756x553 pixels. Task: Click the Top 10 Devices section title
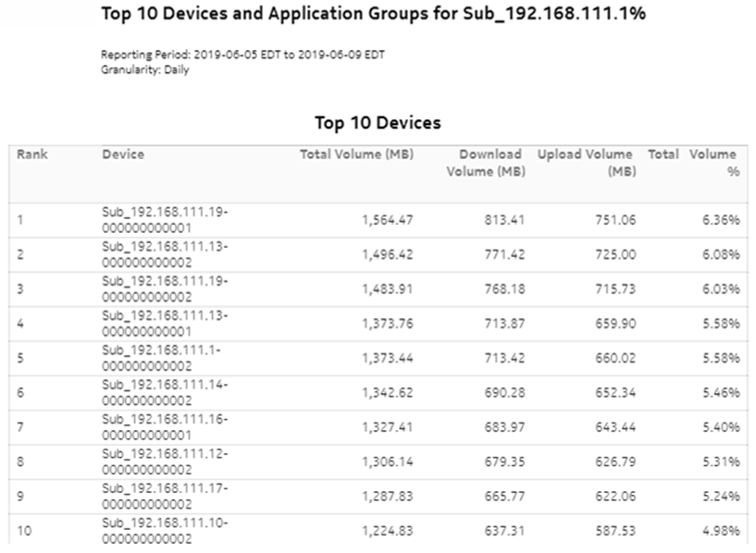(378, 122)
